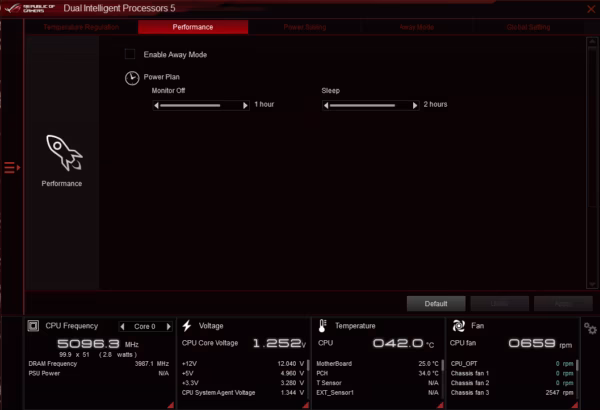Expand CPU Frequency panel red corner triangle
600x410 pixels.
tap(171, 405)
